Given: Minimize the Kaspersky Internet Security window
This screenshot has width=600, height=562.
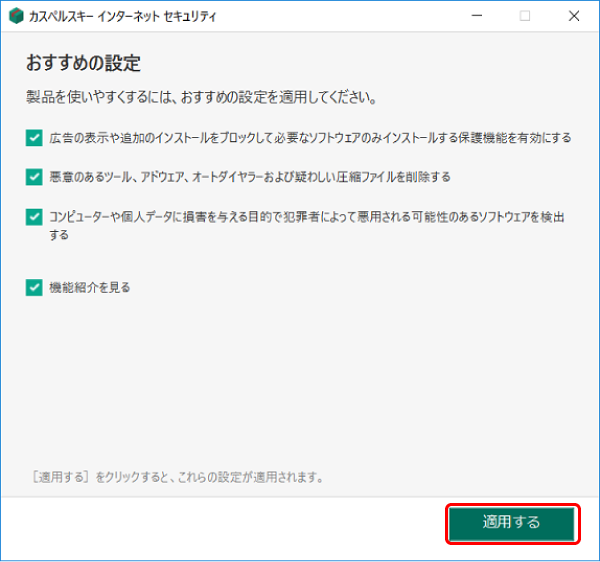Looking at the screenshot, I should tap(477, 16).
